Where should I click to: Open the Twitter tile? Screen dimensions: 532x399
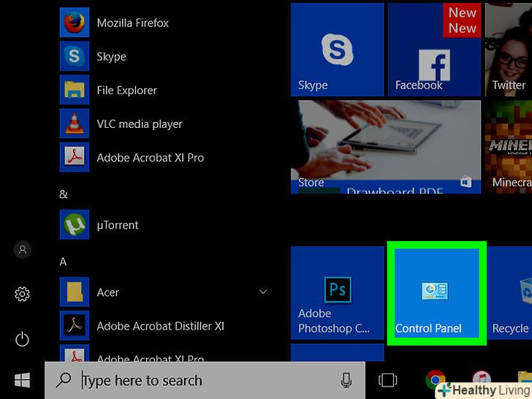coord(509,50)
